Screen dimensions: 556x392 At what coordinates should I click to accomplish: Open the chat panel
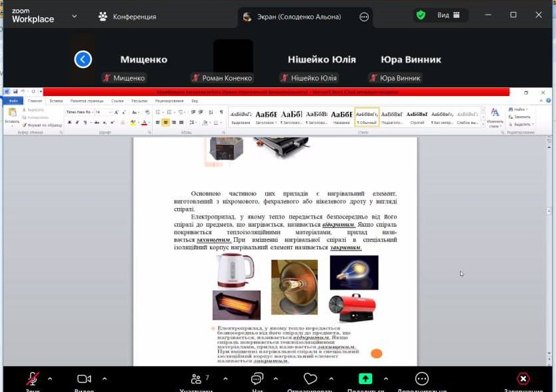[257, 379]
